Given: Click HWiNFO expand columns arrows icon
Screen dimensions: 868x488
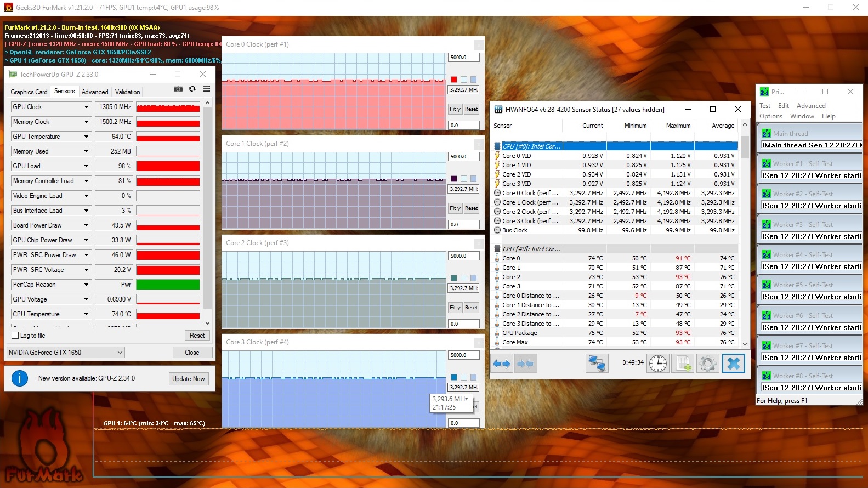Looking at the screenshot, I should pos(502,364).
